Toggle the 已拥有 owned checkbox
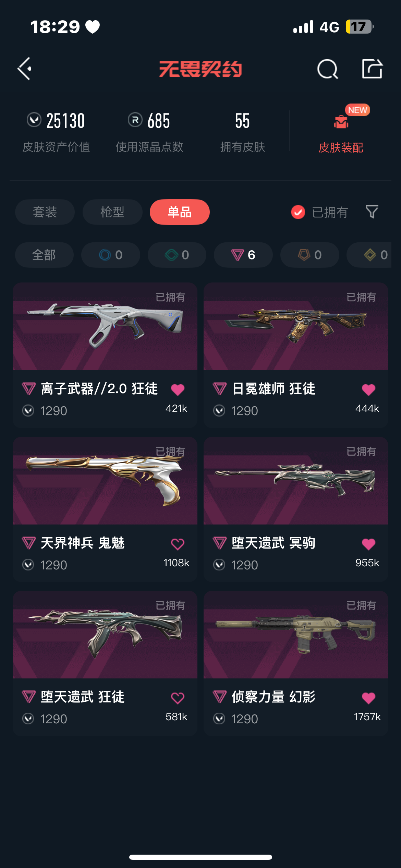 (x=298, y=212)
